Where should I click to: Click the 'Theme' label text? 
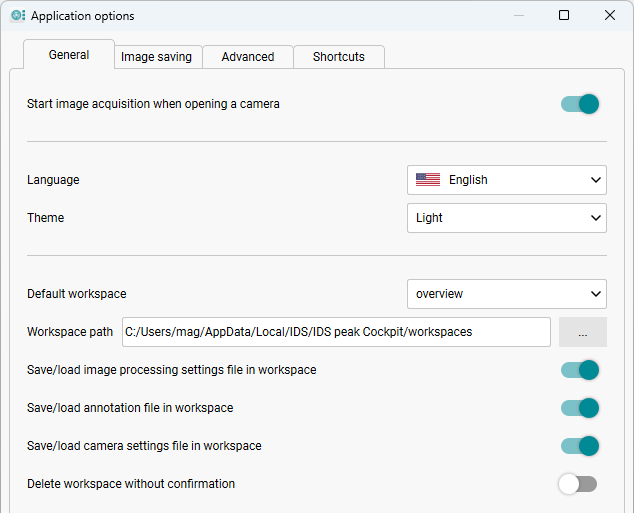45,218
